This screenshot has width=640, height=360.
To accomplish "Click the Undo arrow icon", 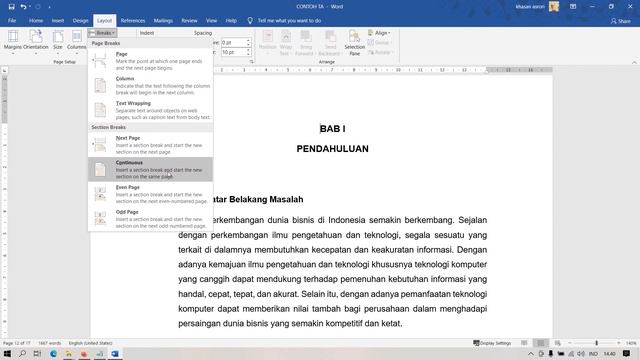I will (x=23, y=7).
